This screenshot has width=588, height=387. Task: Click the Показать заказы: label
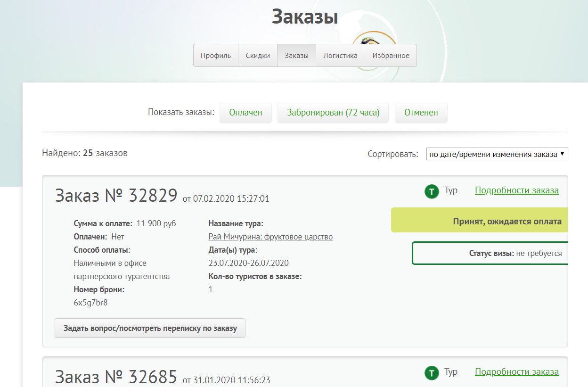pos(181,112)
